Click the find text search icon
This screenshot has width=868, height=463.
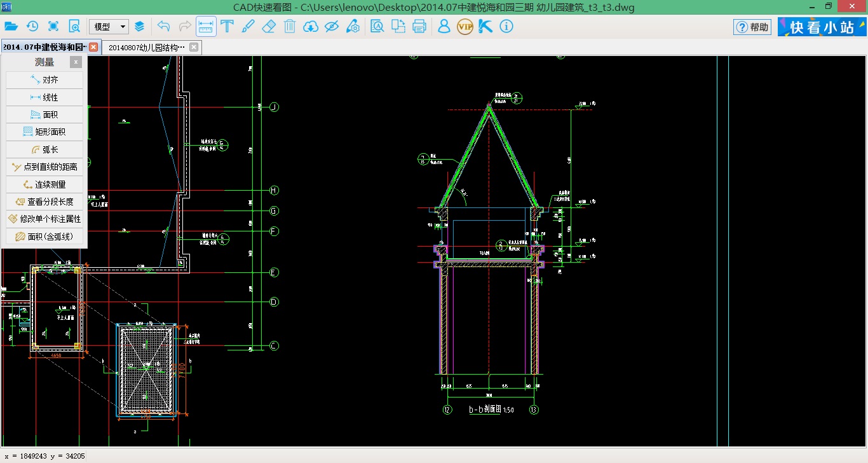pos(377,27)
